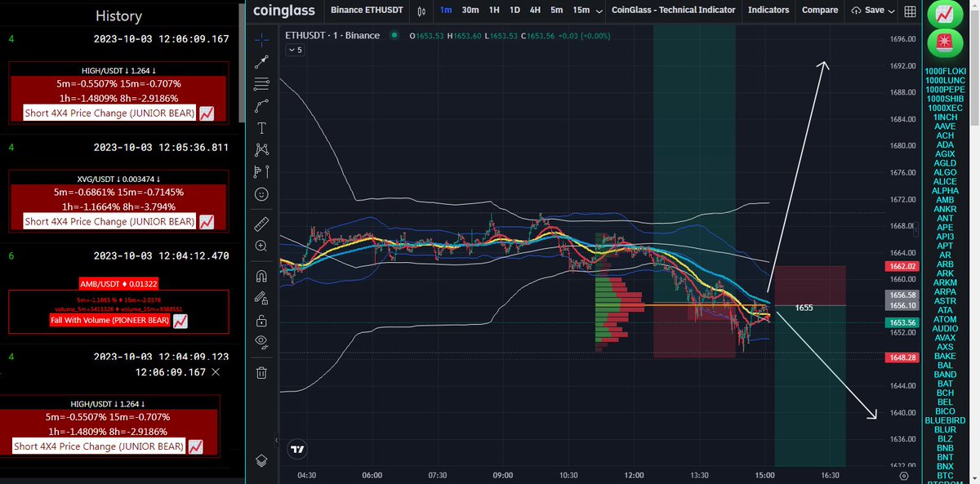Click the ETHUSDT · 1 · Binance chart title
Viewport: 980px width, 484px height.
(x=334, y=36)
